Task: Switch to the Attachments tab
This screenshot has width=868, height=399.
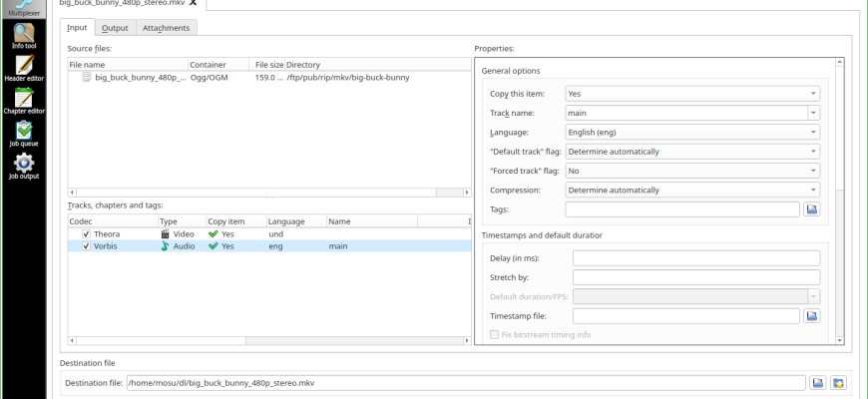Action: (x=166, y=28)
